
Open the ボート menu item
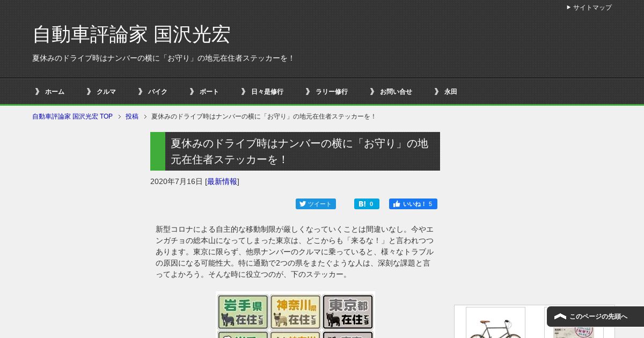pos(209,92)
